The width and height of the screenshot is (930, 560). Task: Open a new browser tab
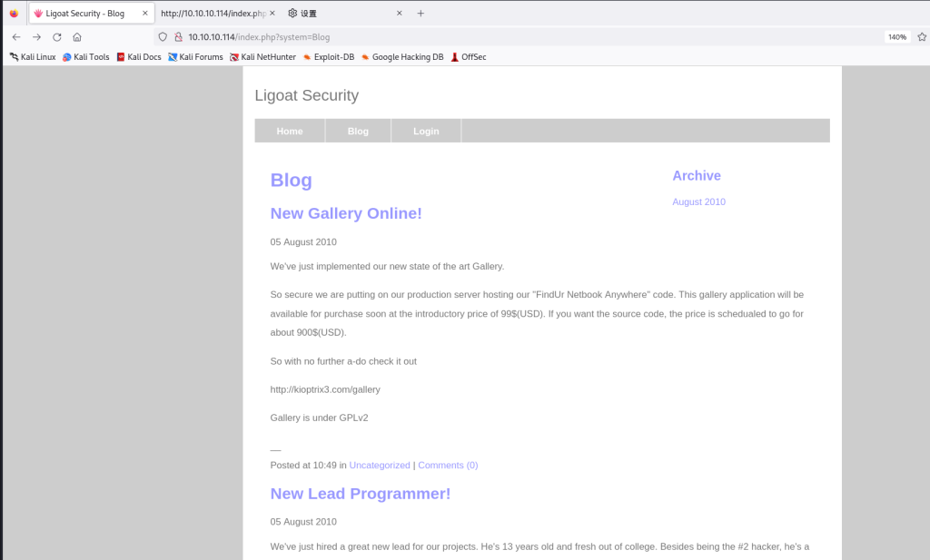pyautogui.click(x=420, y=13)
